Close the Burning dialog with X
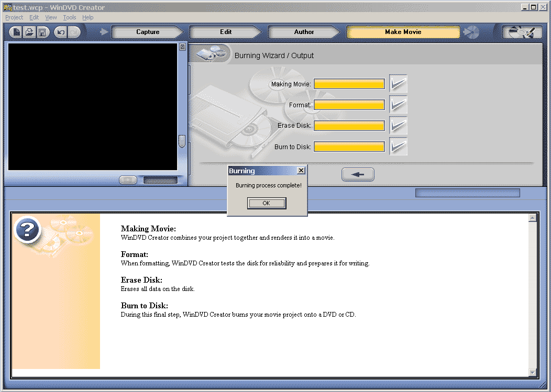The height and width of the screenshot is (392, 551). point(301,171)
